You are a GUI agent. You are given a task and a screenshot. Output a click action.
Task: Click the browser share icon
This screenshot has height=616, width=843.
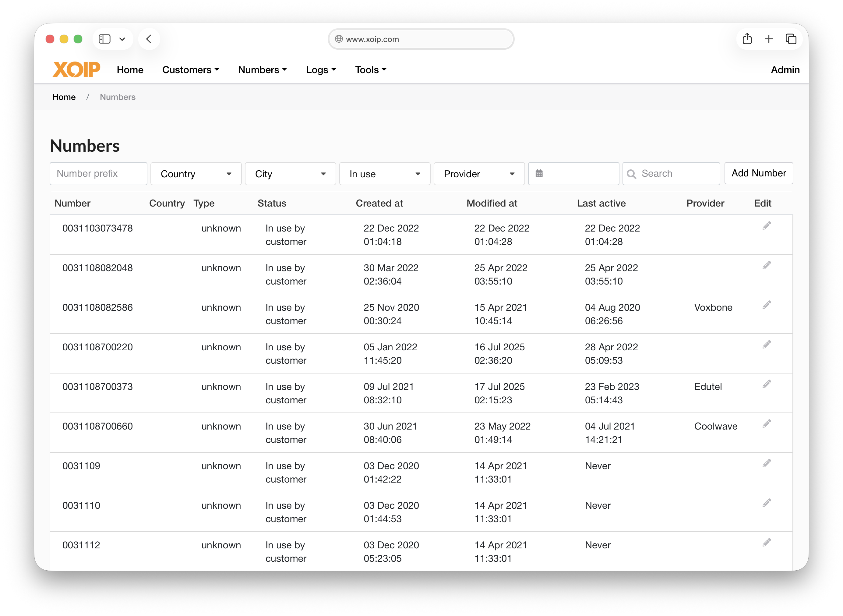click(747, 38)
